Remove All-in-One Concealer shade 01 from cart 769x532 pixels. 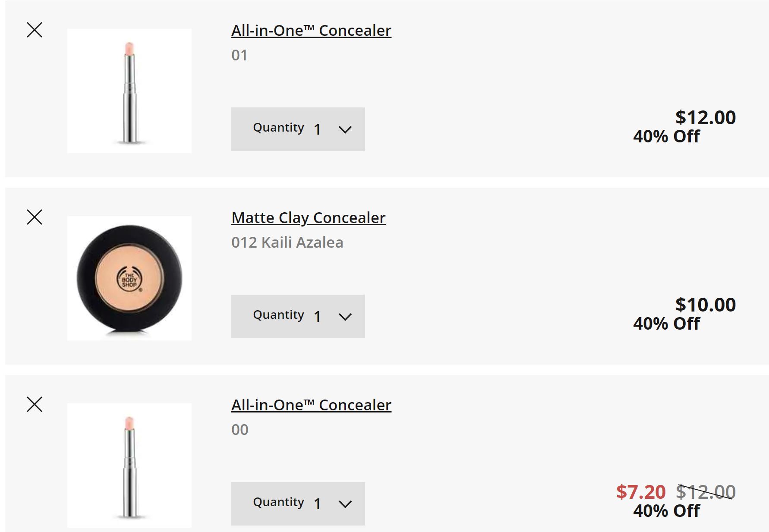[35, 30]
